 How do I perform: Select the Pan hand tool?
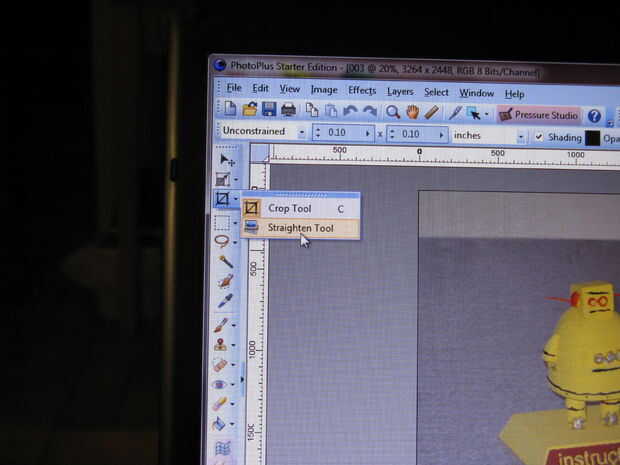[x=412, y=112]
